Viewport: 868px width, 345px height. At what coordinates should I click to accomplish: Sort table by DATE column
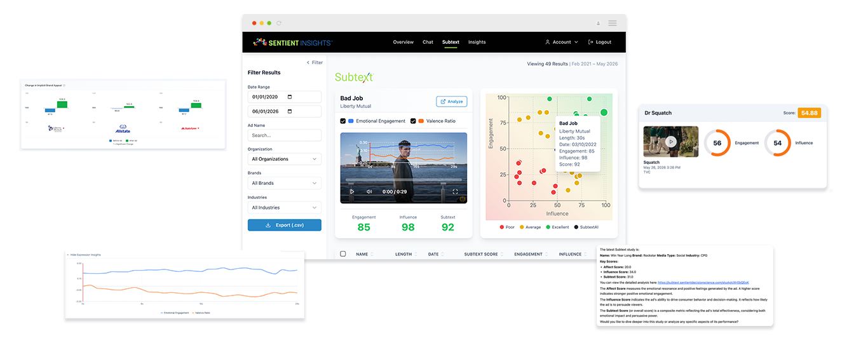click(435, 254)
